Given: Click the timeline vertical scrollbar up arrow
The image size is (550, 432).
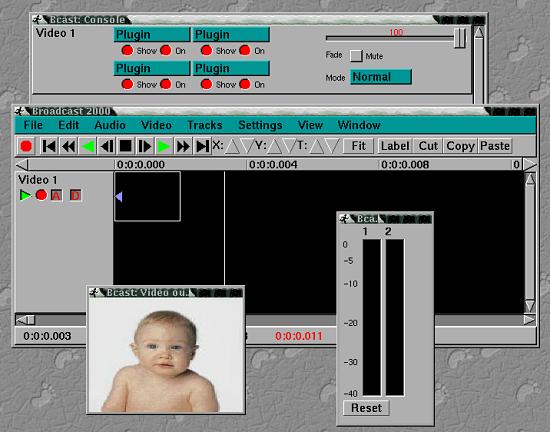Looking at the screenshot, I should 530,179.
